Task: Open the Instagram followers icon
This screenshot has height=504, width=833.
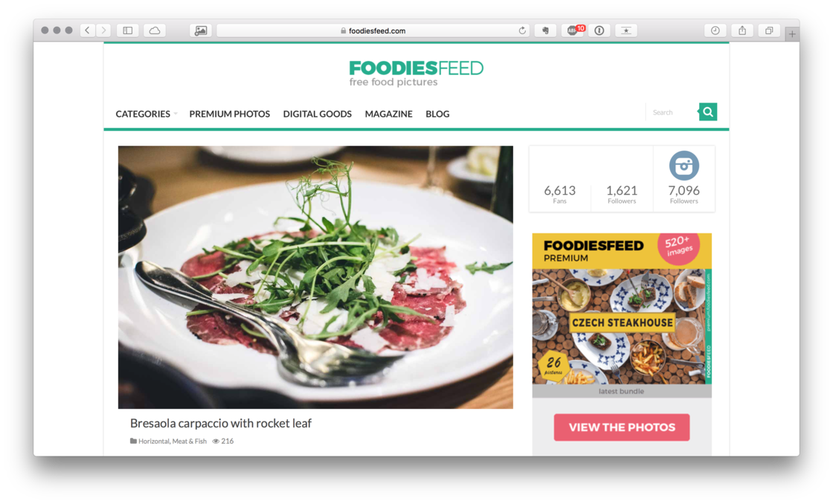Action: tap(684, 166)
